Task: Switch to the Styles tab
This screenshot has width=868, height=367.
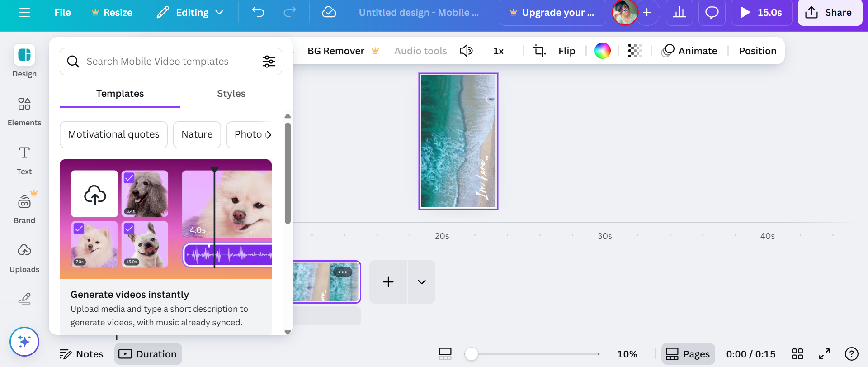Action: 231,94
